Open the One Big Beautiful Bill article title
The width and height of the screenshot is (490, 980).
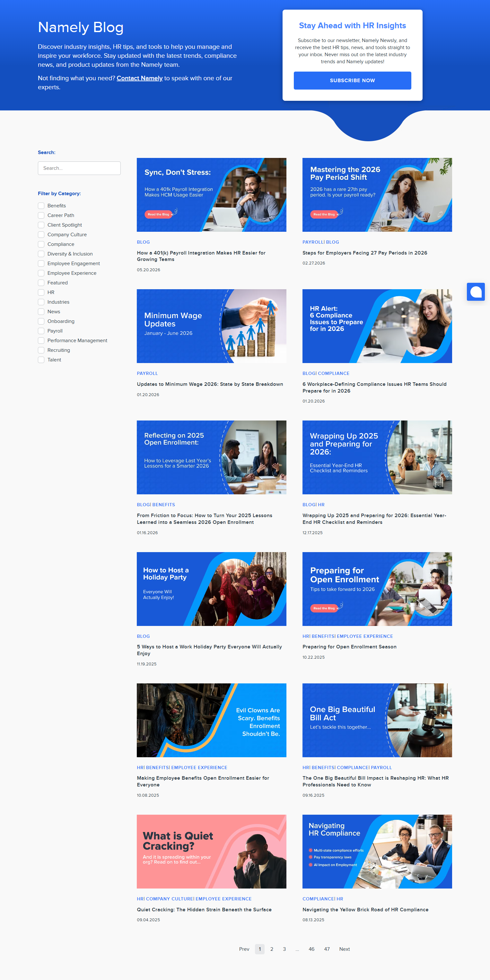pyautogui.click(x=375, y=781)
